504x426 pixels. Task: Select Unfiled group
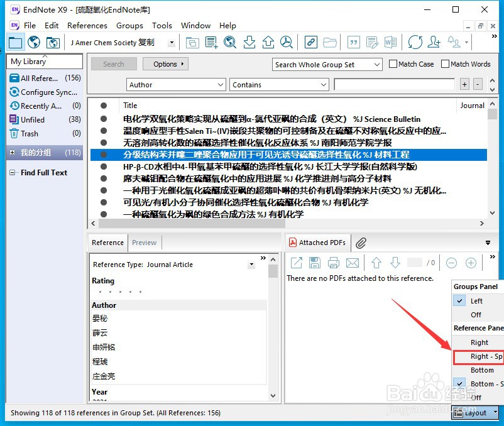pos(45,119)
